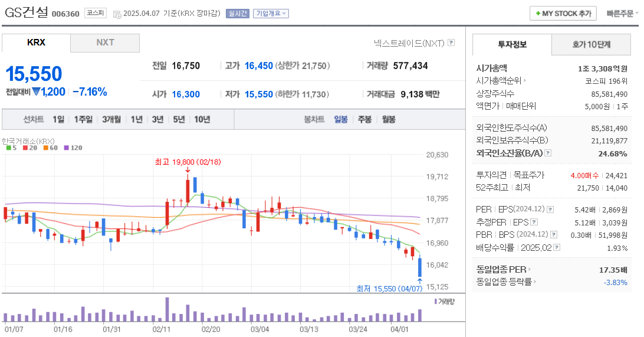644x337 pixels.
Task: Click the current price 15,550
Action: (34, 74)
